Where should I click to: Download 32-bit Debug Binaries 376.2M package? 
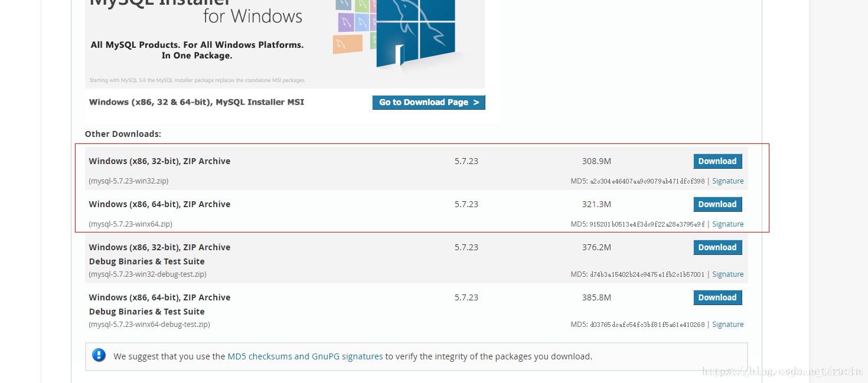pyautogui.click(x=717, y=247)
